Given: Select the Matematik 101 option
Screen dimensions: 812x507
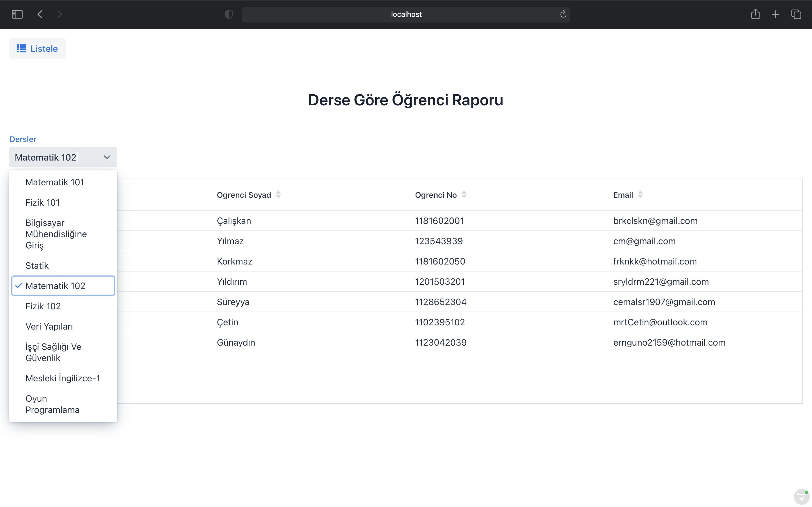Looking at the screenshot, I should [x=55, y=182].
